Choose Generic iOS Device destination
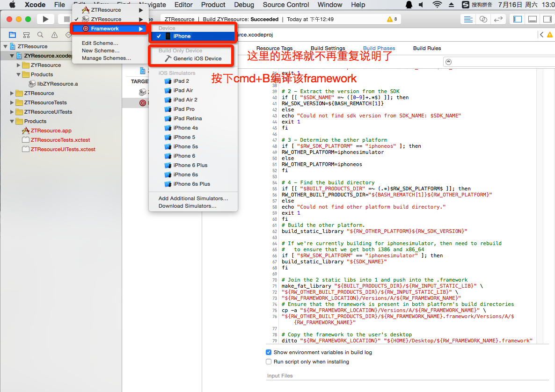This screenshot has width=555, height=392. click(193, 58)
